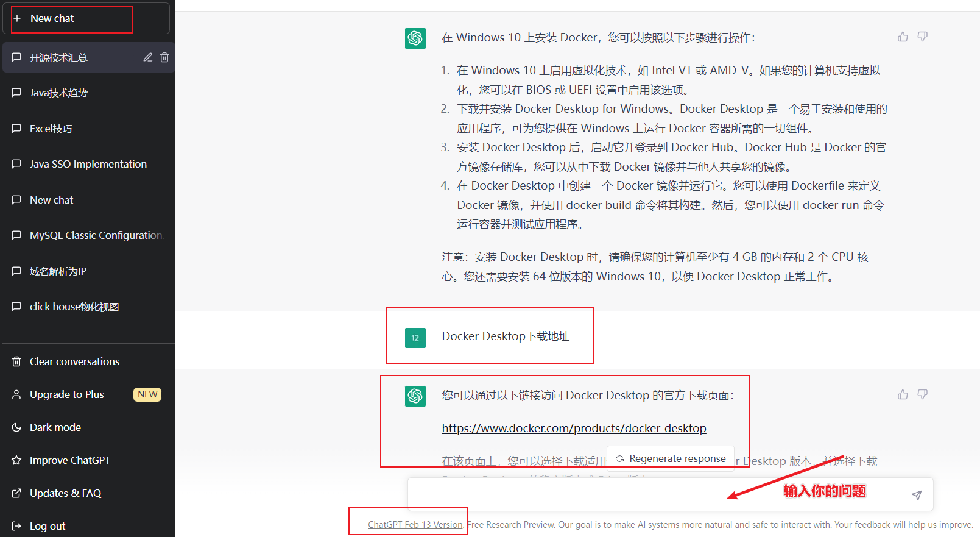Thumbs down the Windows 10 Docker install answer

(x=923, y=37)
